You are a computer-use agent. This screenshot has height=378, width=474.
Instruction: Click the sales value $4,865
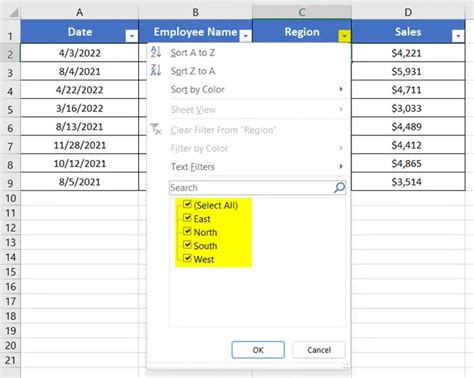pyautogui.click(x=408, y=163)
